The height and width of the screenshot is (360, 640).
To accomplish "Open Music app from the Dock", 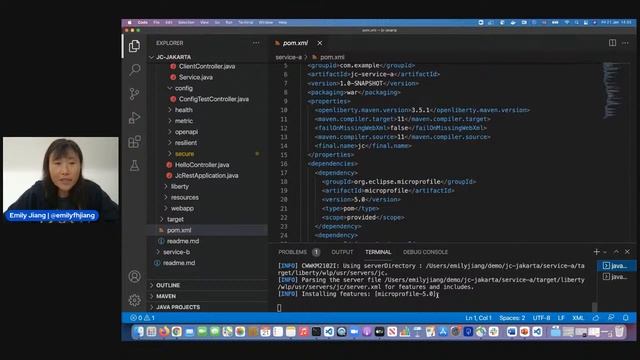I will coord(303,331).
